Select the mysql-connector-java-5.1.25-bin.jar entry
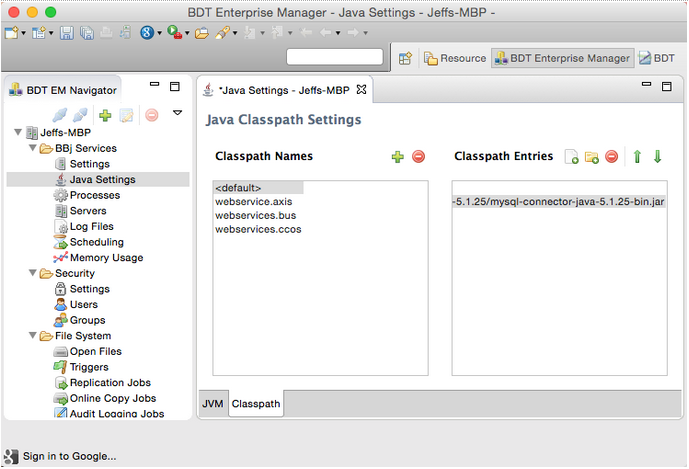The width and height of the screenshot is (689, 469). click(x=558, y=202)
